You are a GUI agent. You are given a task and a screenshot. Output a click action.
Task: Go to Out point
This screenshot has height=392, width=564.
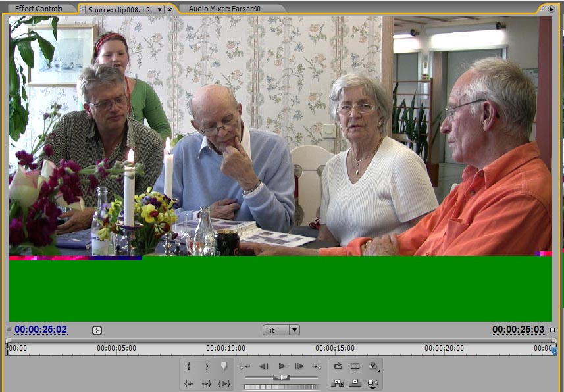coord(207,383)
